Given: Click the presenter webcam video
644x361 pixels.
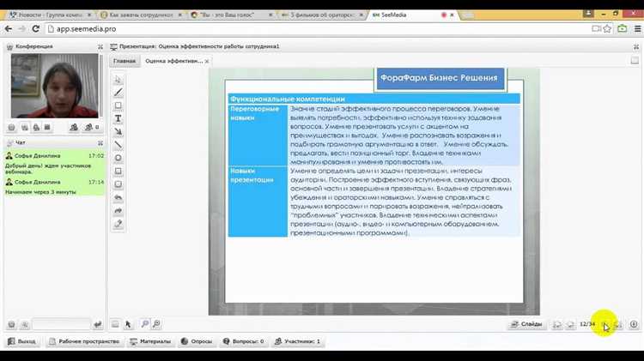Looking at the screenshot, I should click(x=55, y=86).
